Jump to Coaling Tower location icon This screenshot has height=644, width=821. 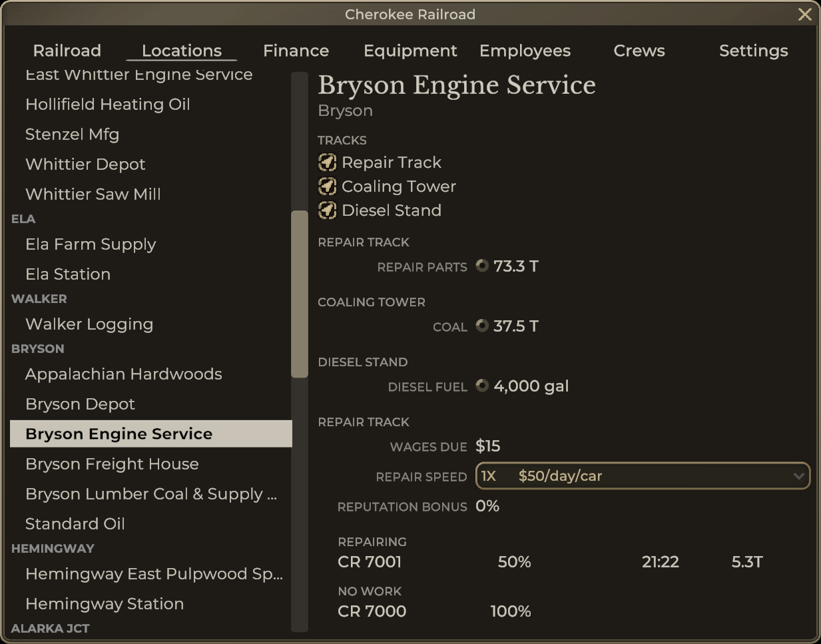coord(327,186)
